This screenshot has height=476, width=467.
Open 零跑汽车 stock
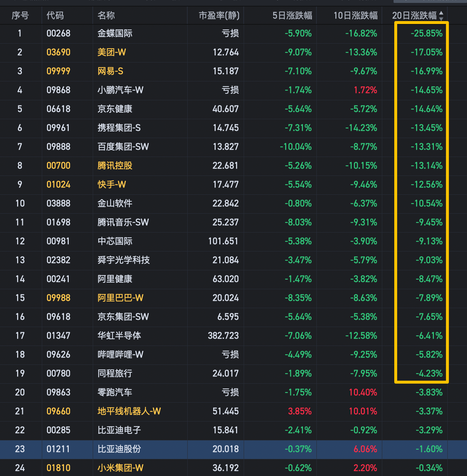[115, 392]
